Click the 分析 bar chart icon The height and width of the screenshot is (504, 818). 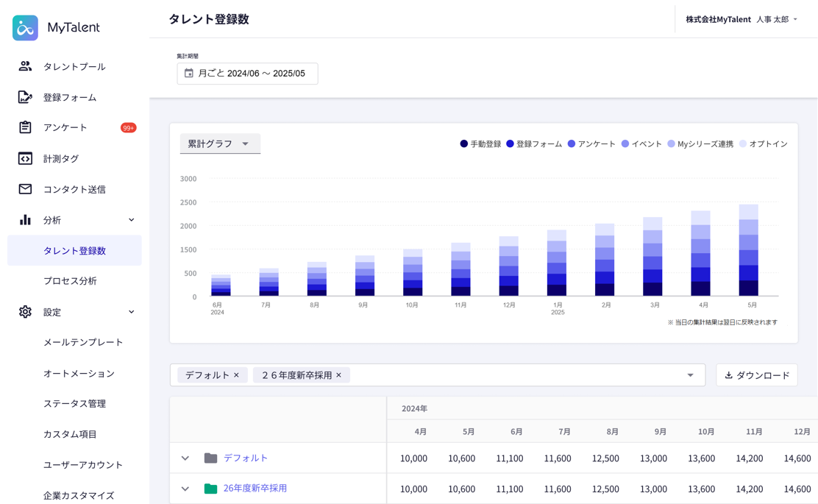25,220
